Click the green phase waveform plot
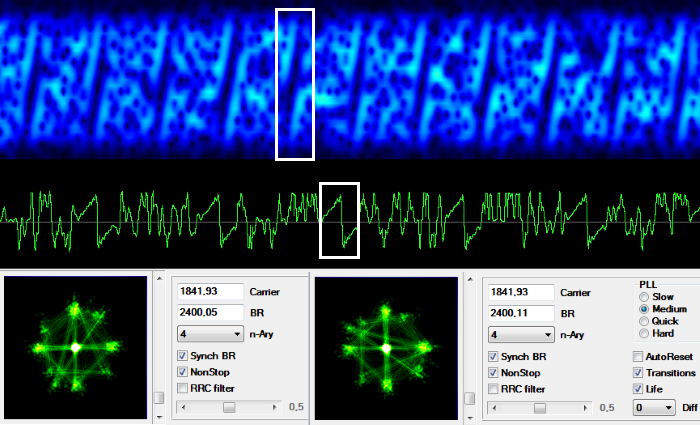The width and height of the screenshot is (700, 425). (x=350, y=221)
